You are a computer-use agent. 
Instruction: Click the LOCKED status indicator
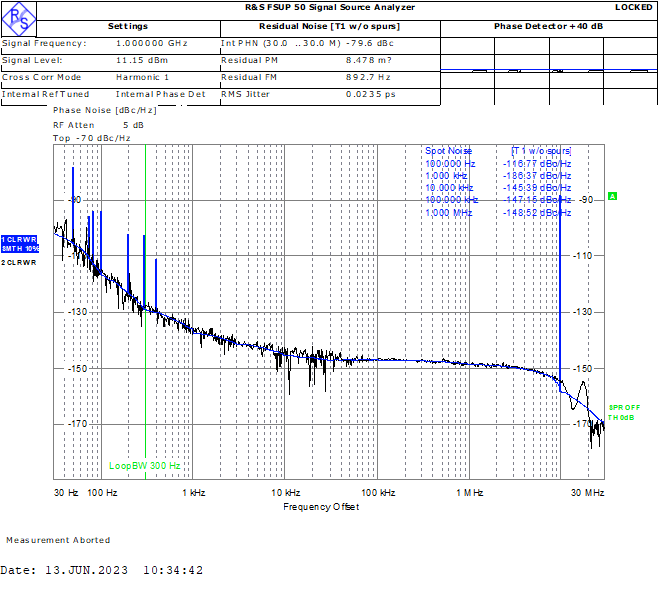click(x=633, y=7)
